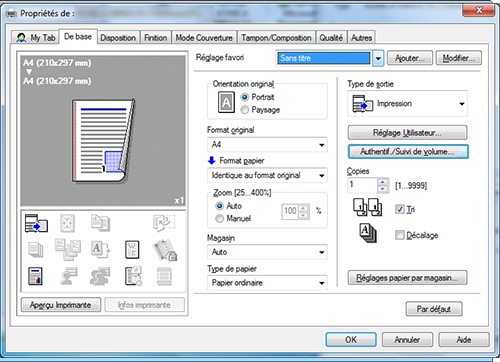Click the person icon on My Tab
500x362 pixels.
point(21,38)
